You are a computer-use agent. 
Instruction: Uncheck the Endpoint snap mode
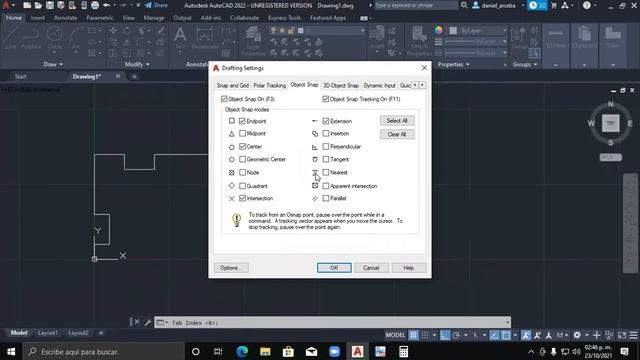(242, 121)
